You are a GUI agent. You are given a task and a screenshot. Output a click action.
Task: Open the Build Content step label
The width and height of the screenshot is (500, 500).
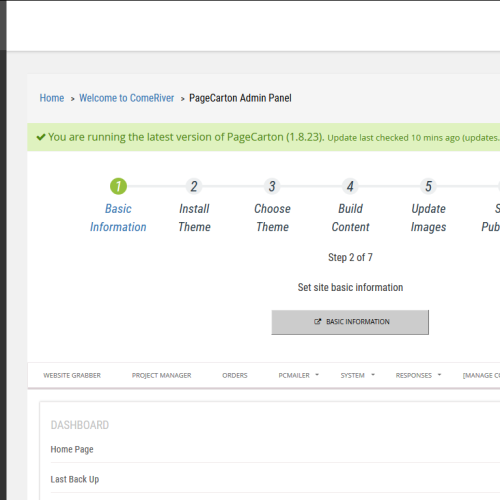click(x=350, y=218)
